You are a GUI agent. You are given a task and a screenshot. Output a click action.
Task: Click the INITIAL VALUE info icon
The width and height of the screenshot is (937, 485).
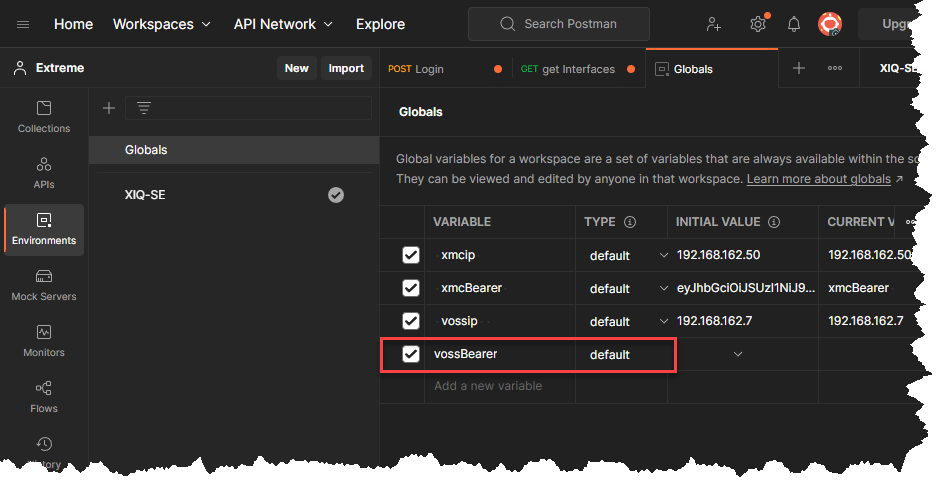[774, 222]
